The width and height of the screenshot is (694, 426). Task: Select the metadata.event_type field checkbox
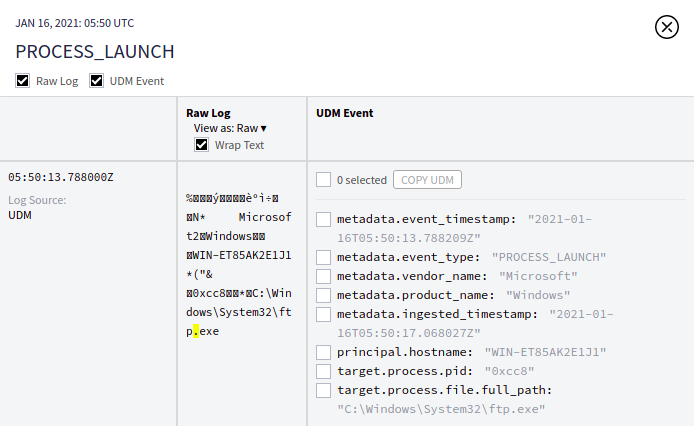[x=323, y=257]
